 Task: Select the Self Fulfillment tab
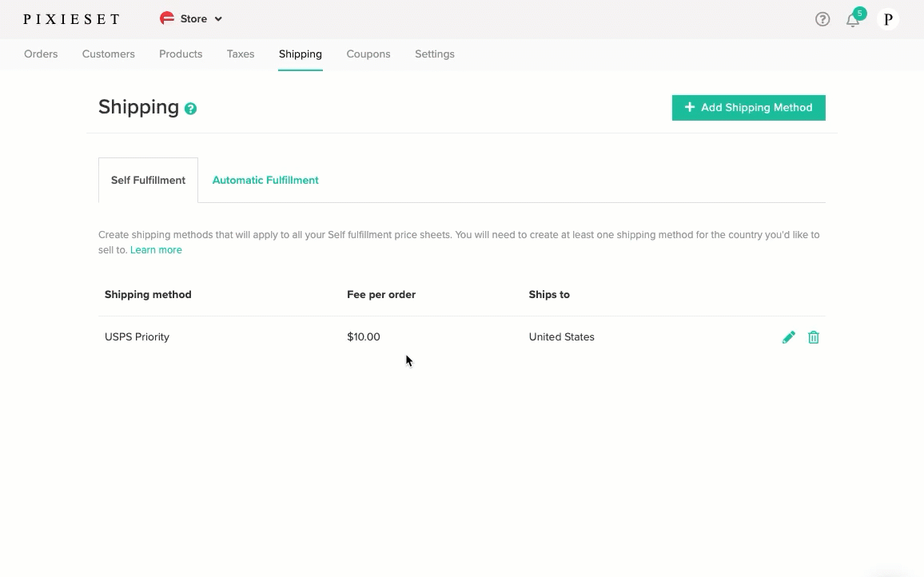coord(148,180)
